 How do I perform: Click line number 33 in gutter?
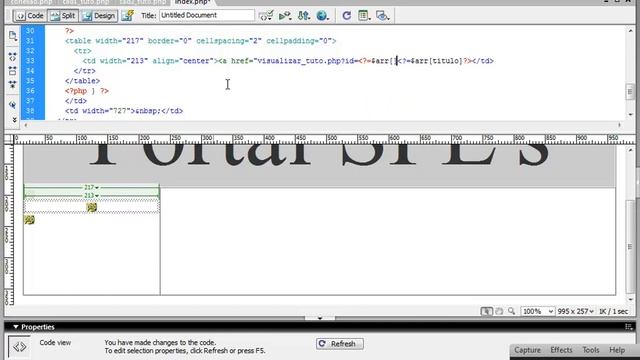coord(30,61)
